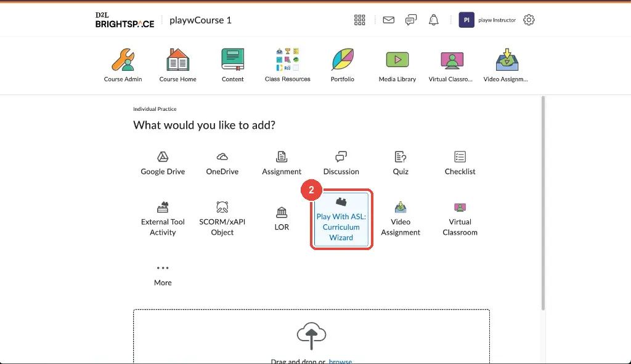Add a SCORM/xAPI Object

(222, 219)
